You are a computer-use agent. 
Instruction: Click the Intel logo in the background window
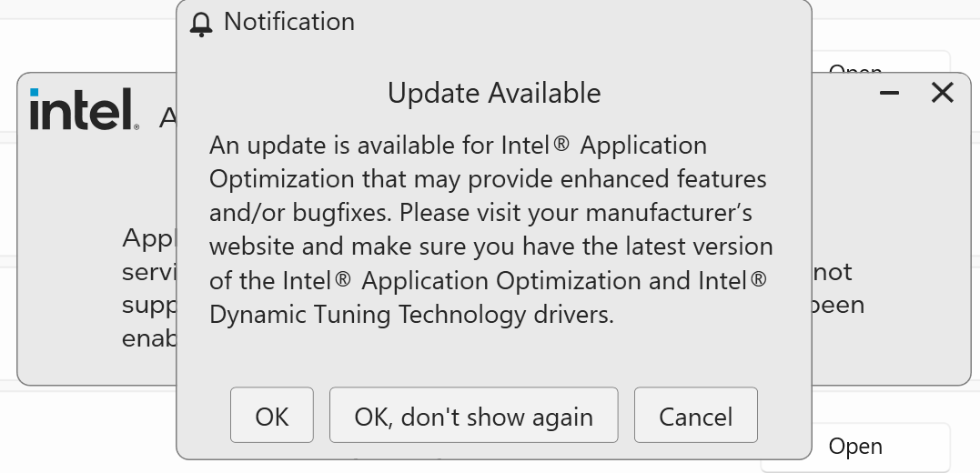coord(83,109)
